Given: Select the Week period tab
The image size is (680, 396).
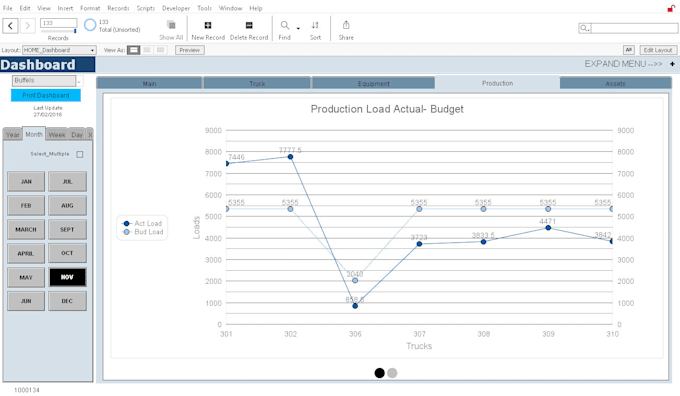Looking at the screenshot, I should (57, 135).
